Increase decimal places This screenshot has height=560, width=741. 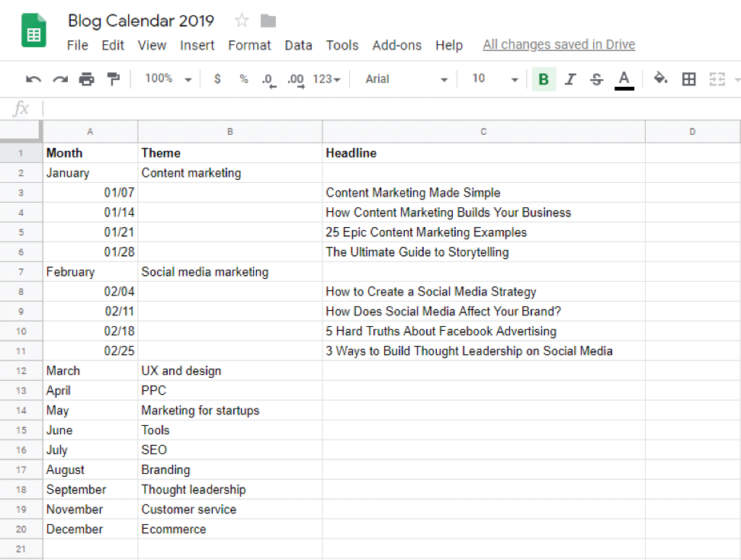[x=295, y=78]
